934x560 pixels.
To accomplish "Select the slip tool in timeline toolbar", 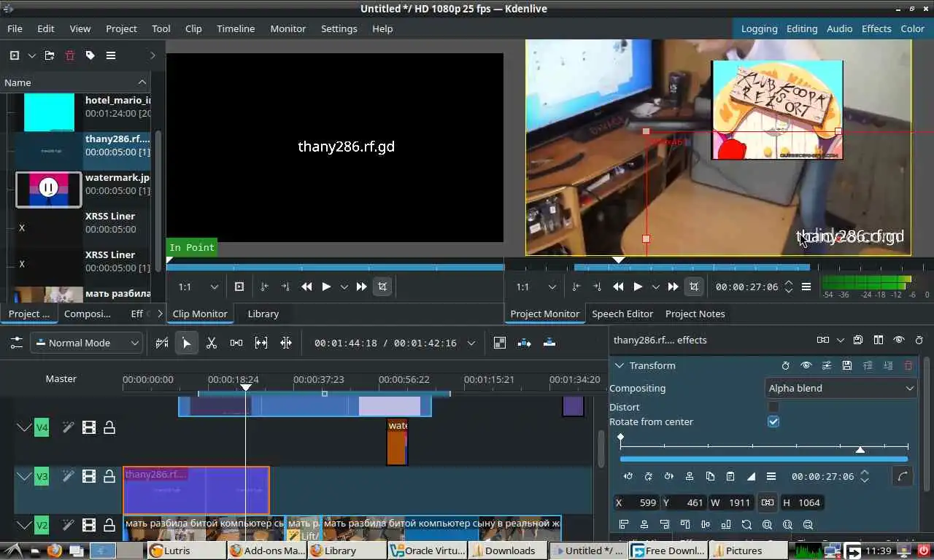I will (261, 343).
